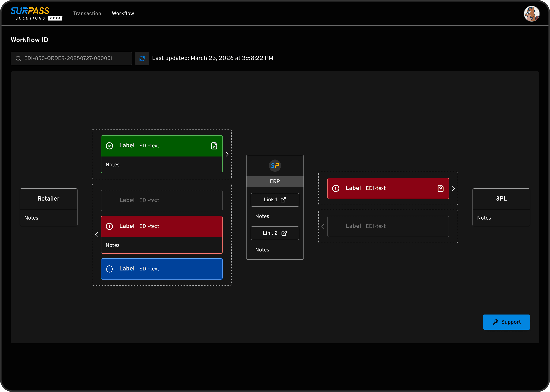550x392 pixels.
Task: Click the dashed loading circle on the blue card
Action: [110, 269]
